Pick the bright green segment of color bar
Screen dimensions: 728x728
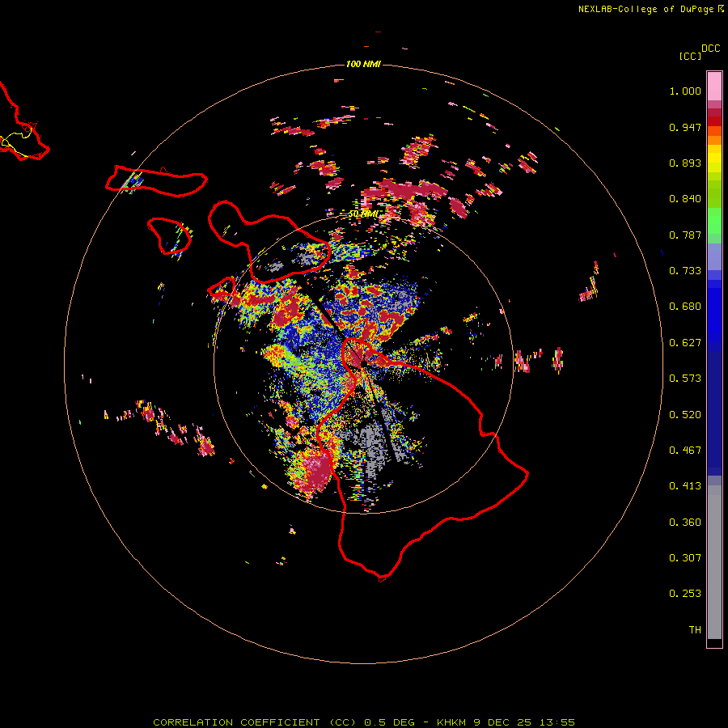(714, 221)
